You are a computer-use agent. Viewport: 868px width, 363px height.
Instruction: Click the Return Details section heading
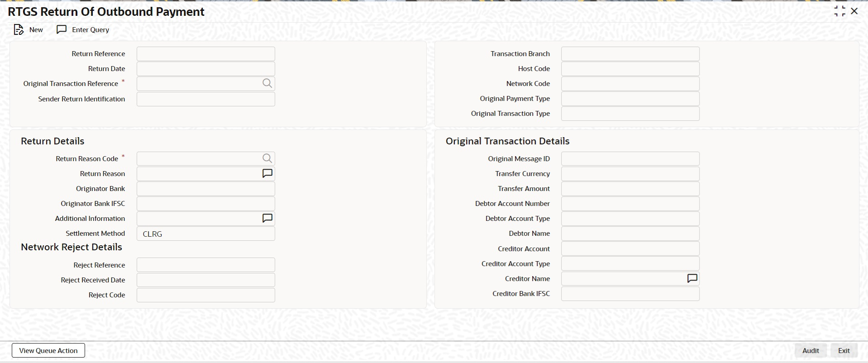point(52,141)
